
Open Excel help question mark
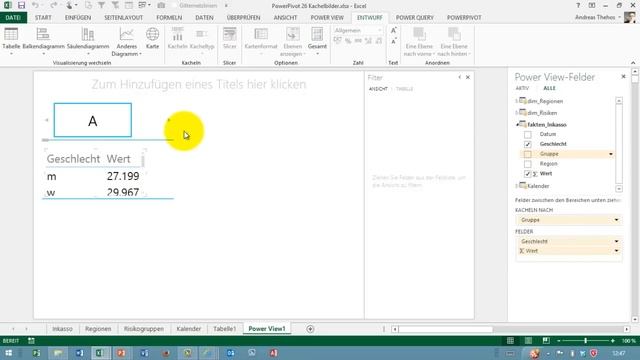point(578,6)
